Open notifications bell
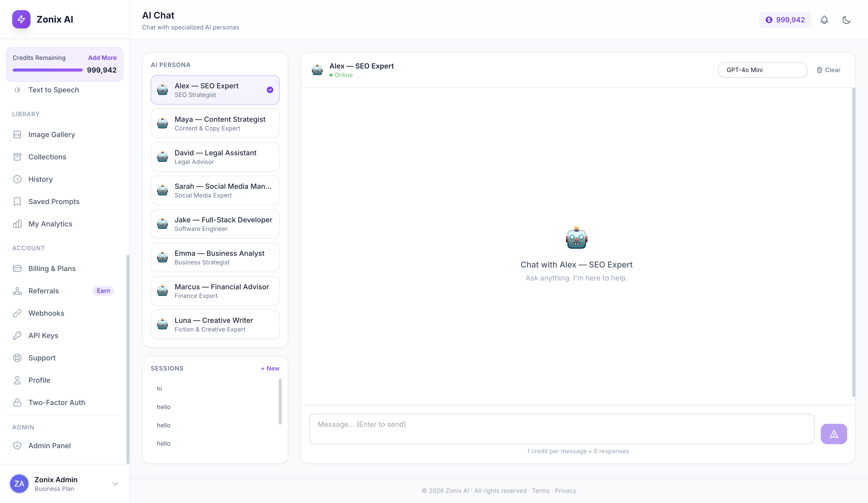The image size is (868, 503). [824, 20]
